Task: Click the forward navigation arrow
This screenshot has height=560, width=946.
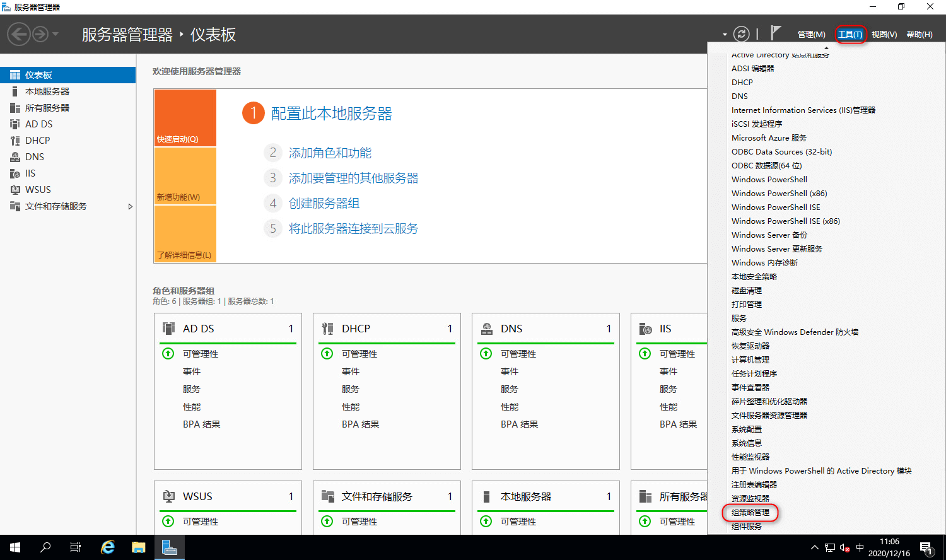Action: (x=40, y=34)
